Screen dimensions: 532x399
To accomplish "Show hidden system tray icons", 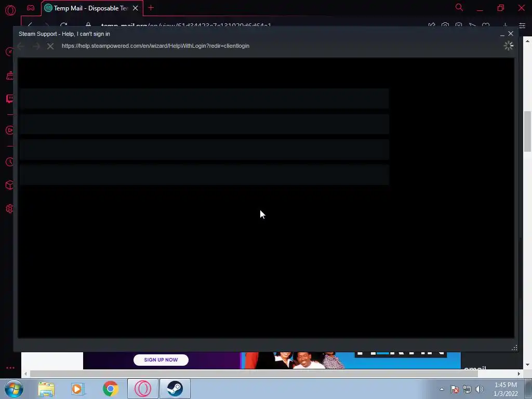I will [442, 389].
